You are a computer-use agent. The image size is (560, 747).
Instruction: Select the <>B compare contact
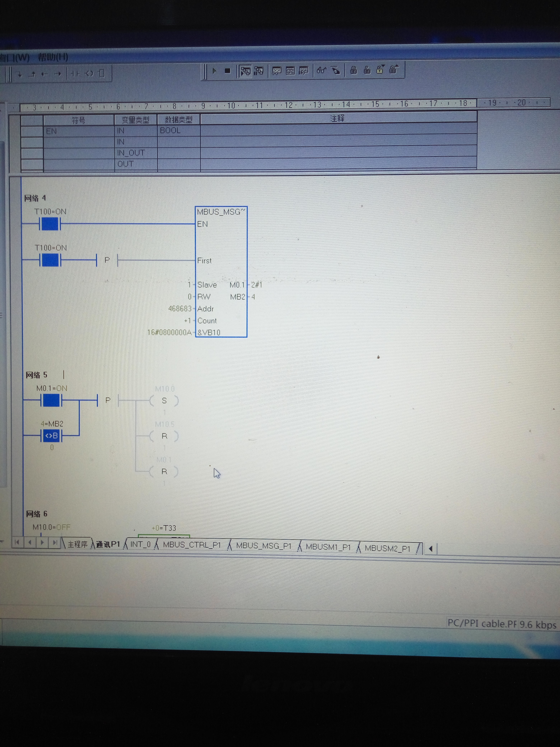point(51,436)
